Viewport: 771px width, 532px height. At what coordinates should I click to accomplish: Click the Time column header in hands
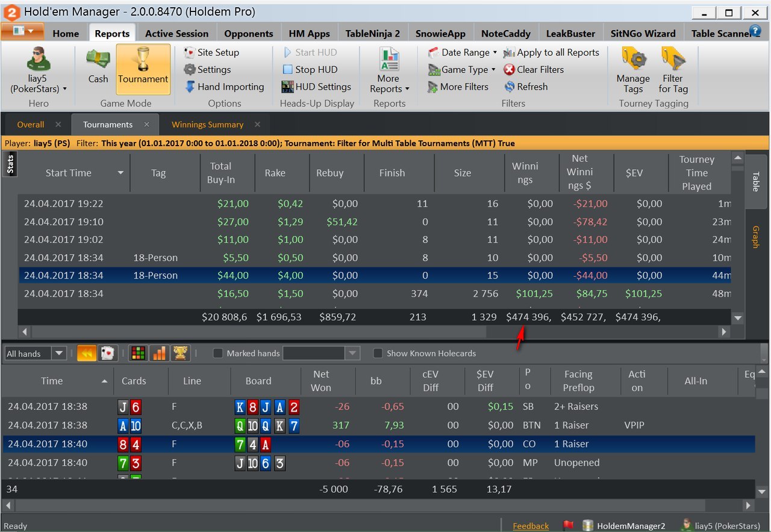tap(52, 381)
